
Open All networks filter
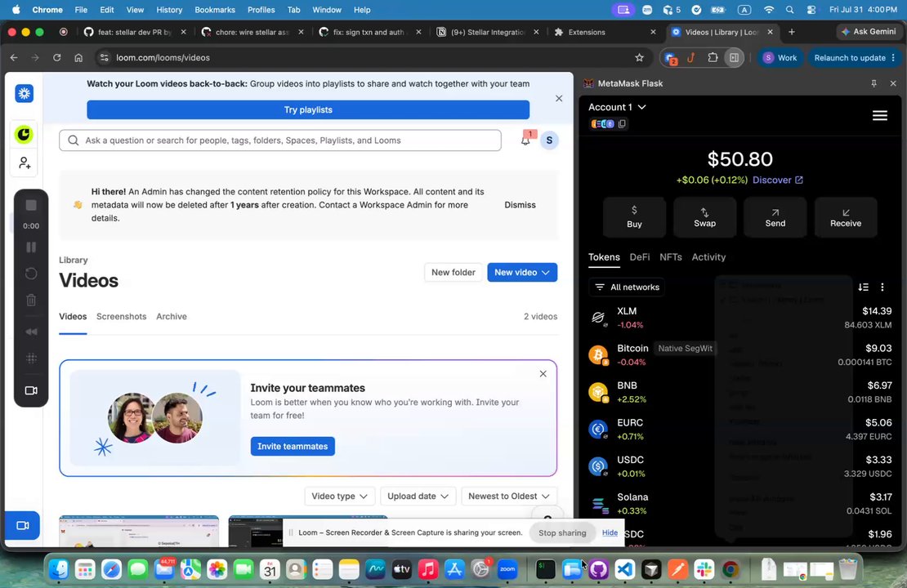coord(627,287)
